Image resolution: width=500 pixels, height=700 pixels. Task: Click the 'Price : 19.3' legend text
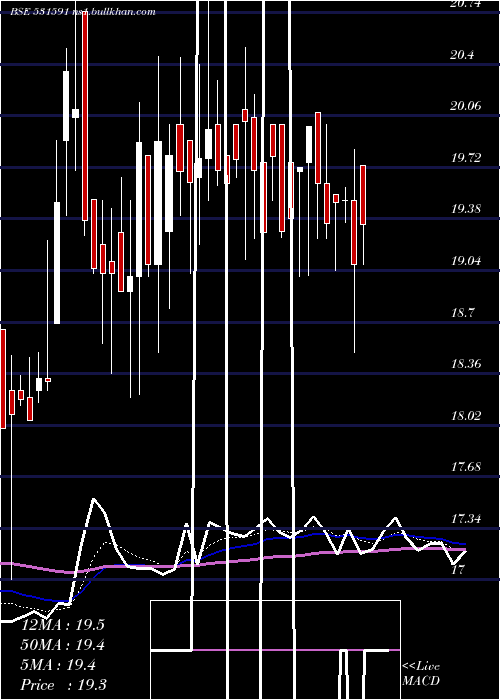[x=63, y=685]
